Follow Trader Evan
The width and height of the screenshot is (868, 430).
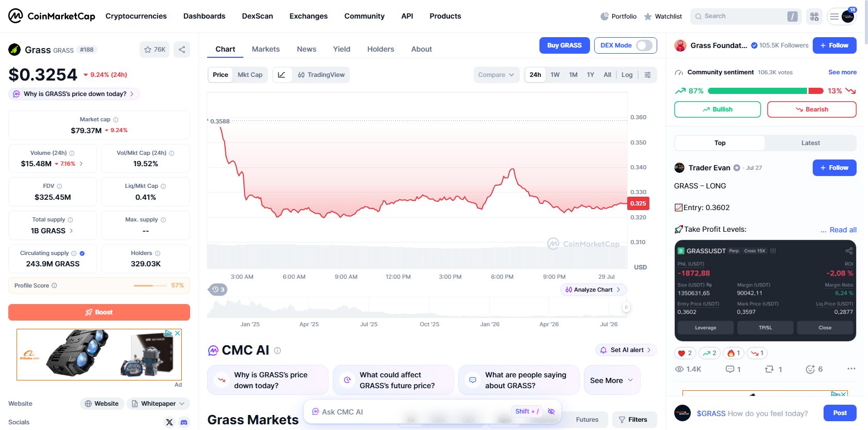[834, 168]
